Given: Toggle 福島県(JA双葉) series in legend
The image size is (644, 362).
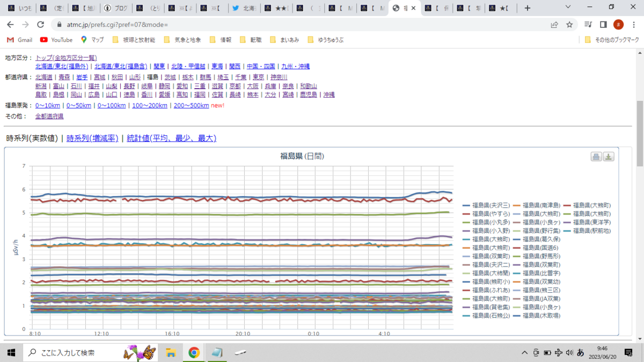Looking at the screenshot, I should [x=537, y=299].
